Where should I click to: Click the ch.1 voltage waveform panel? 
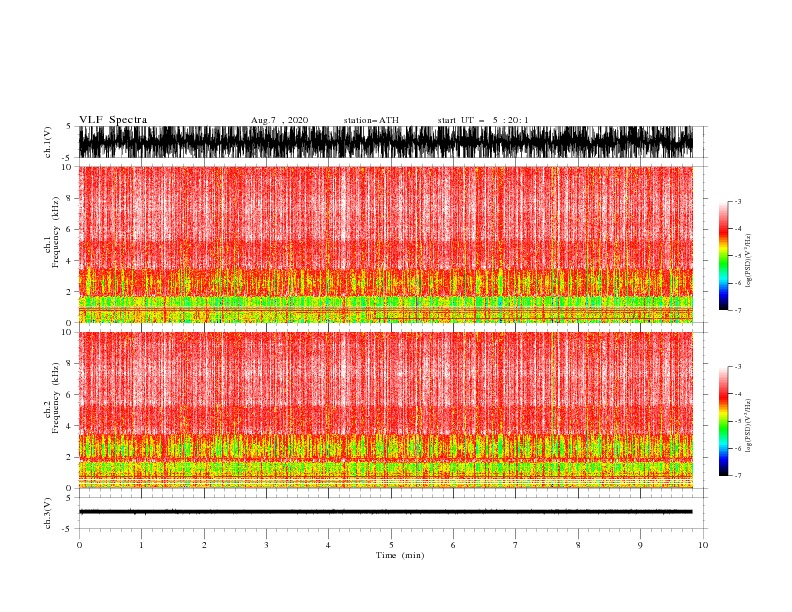click(x=386, y=142)
